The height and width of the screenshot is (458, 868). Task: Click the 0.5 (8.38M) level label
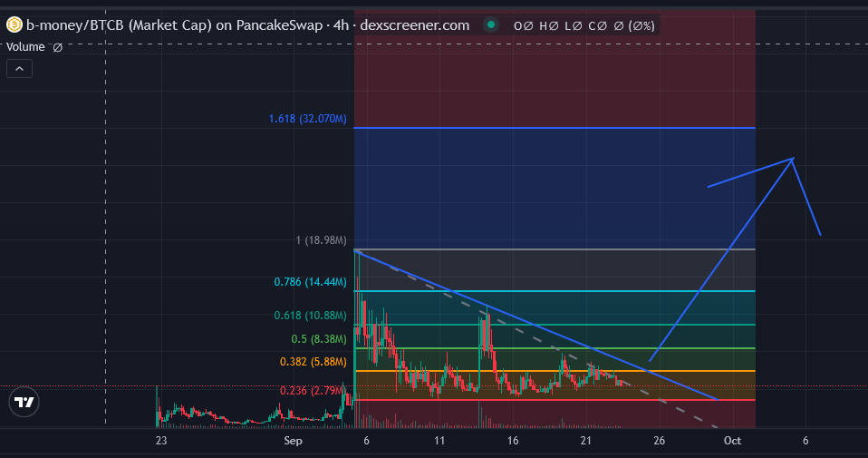pos(319,339)
